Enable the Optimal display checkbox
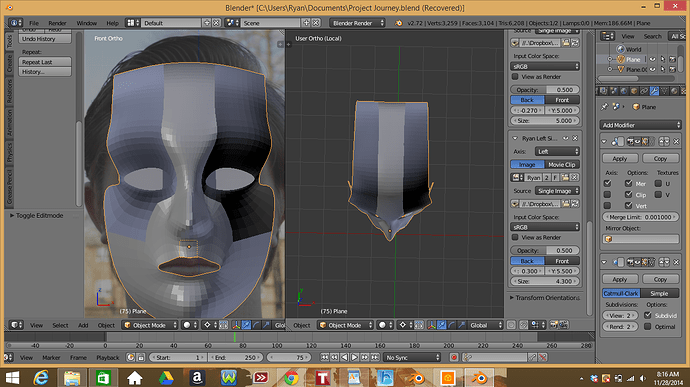 click(647, 327)
